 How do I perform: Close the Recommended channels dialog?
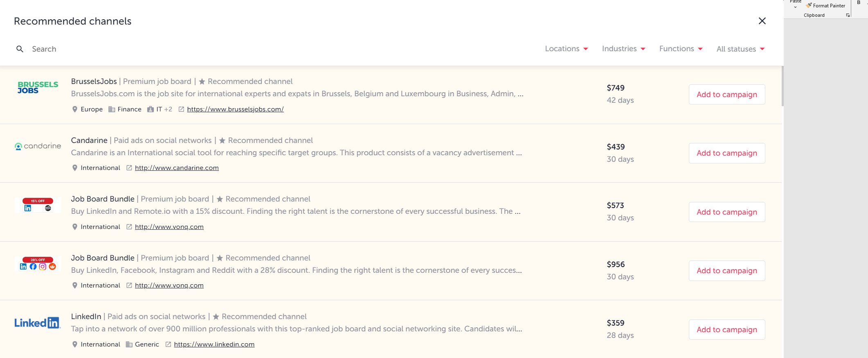tap(762, 21)
